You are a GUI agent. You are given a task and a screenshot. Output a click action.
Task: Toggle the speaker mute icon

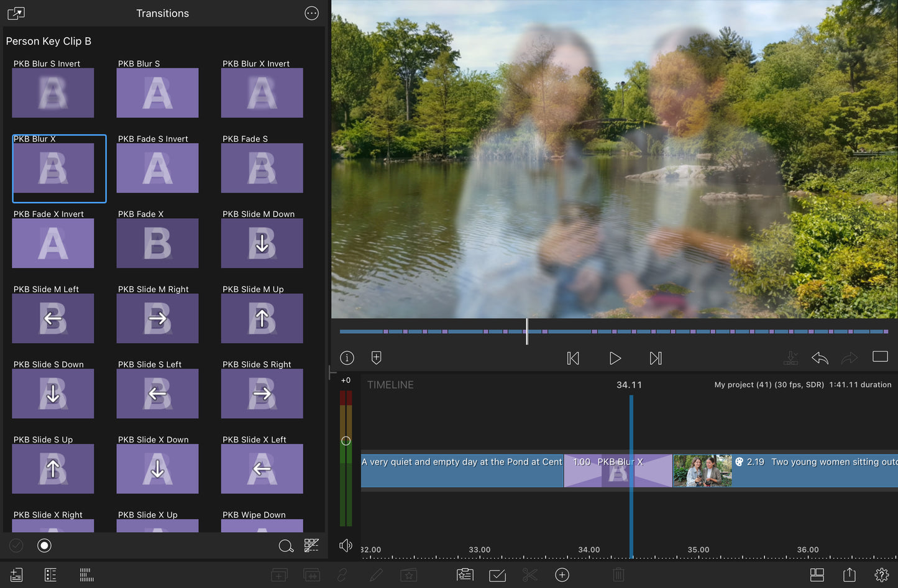click(x=346, y=546)
